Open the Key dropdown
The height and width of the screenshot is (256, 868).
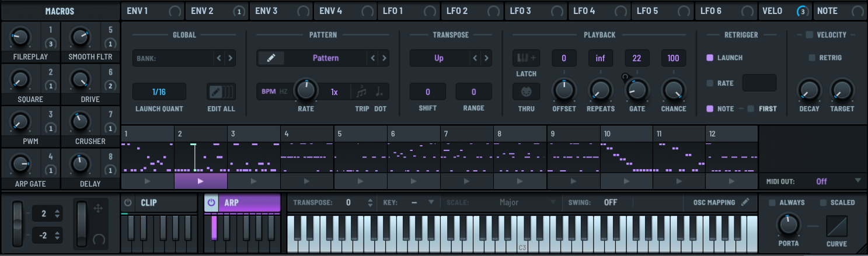coord(423,202)
